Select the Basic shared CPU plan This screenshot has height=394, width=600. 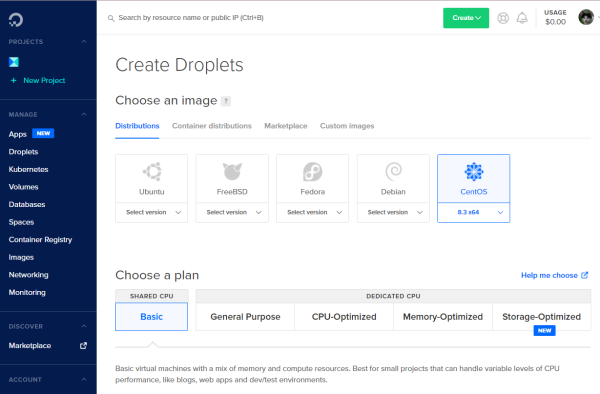click(x=152, y=317)
